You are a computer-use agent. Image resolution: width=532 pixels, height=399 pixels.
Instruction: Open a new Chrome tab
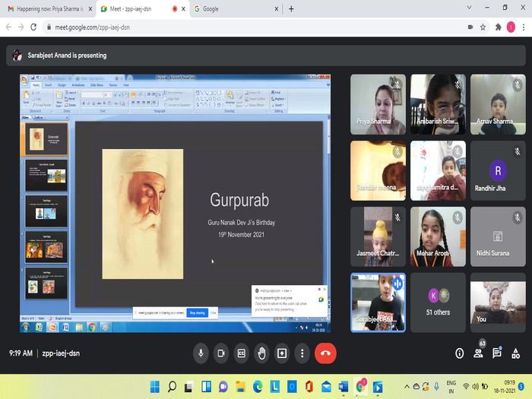click(291, 9)
